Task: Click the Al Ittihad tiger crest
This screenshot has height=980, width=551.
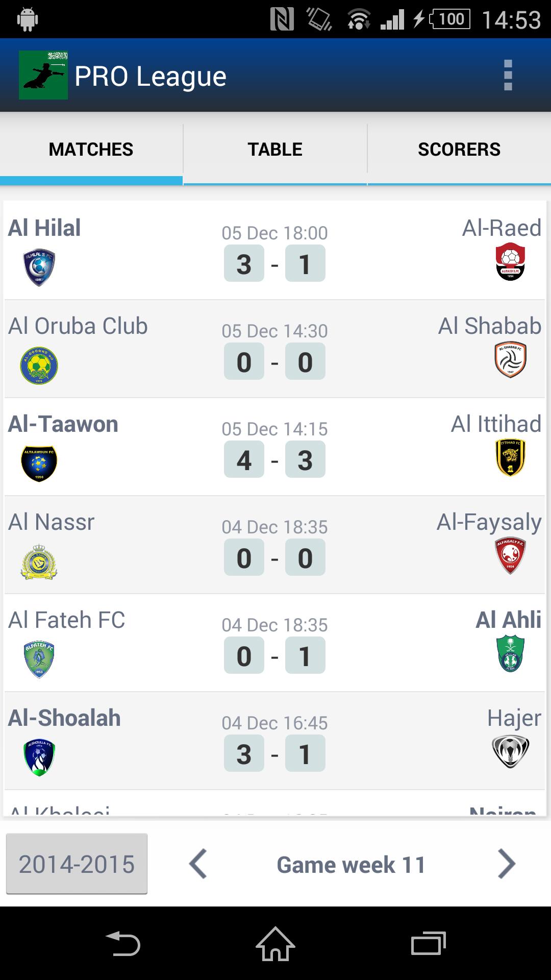Action: click(510, 458)
